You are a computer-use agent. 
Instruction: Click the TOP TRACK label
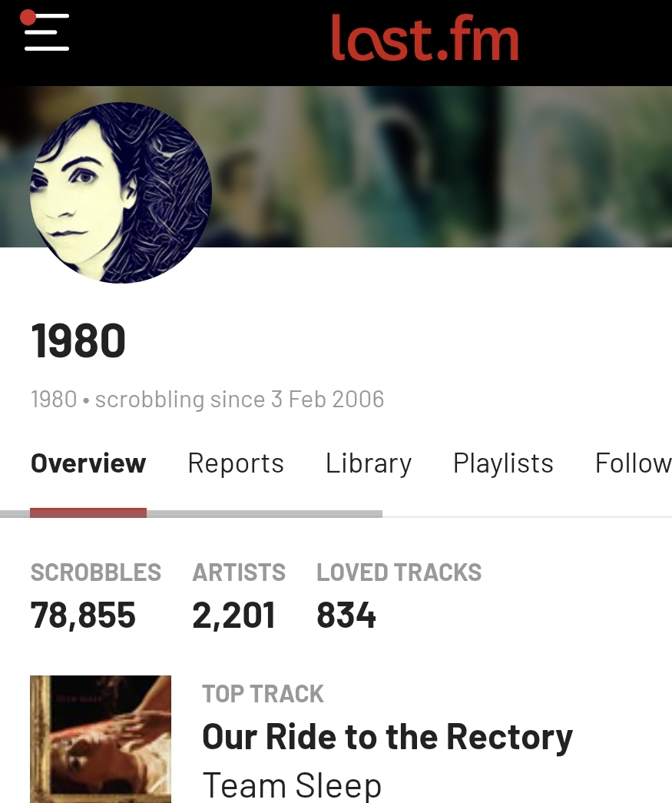pyautogui.click(x=263, y=694)
